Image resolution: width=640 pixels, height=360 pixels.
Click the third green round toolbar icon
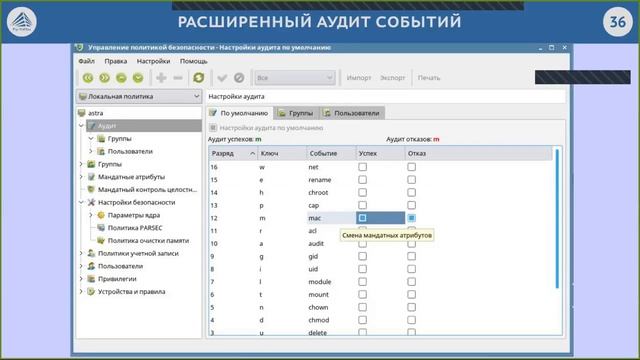pos(121,78)
